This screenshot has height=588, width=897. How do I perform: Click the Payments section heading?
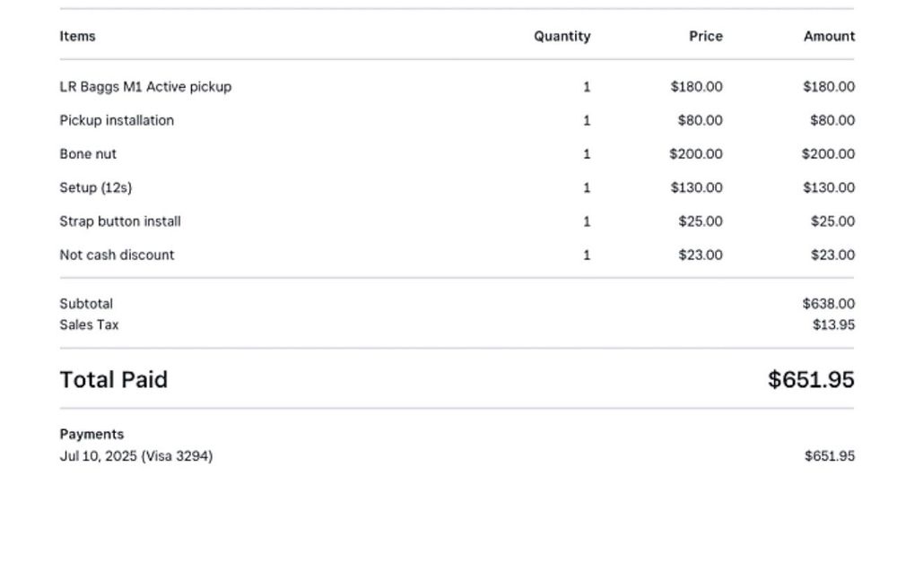tap(91, 434)
